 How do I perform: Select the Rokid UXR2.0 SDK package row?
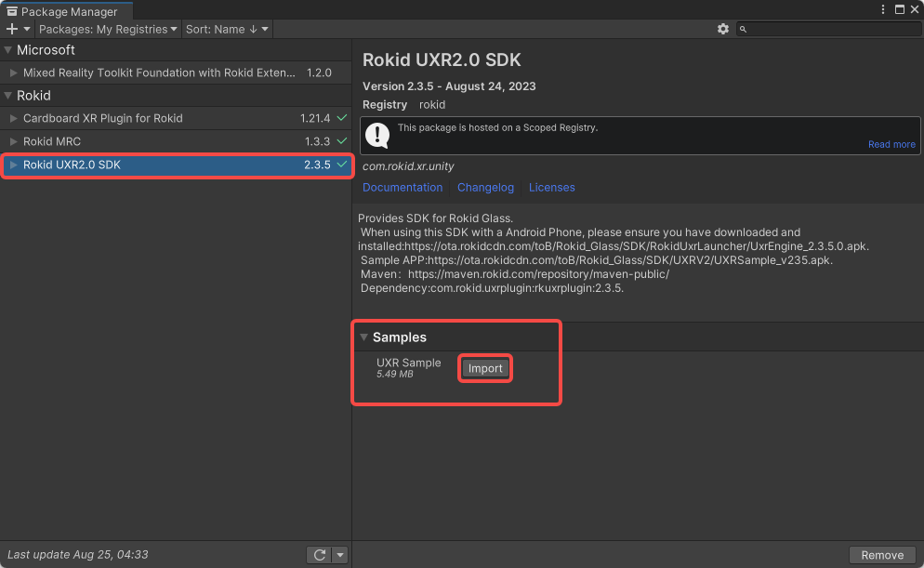click(176, 165)
